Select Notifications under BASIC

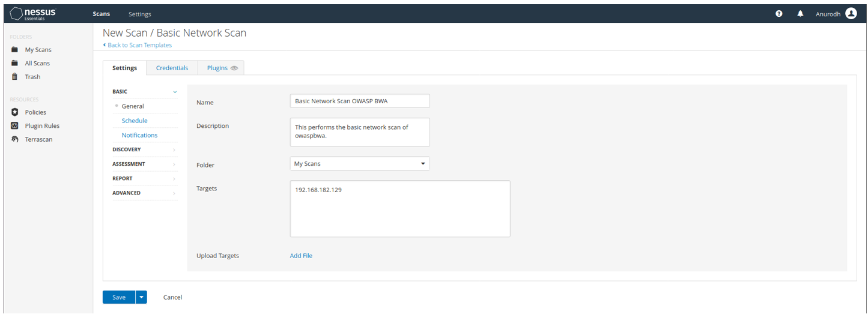pos(139,135)
